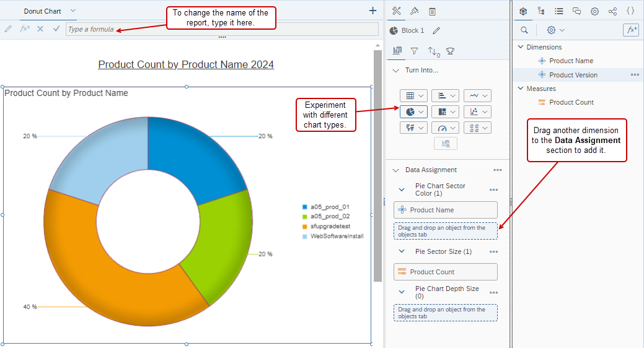Screen dimensions: 644x348
Task: Collapse the Data Assignment section
Action: click(396, 170)
